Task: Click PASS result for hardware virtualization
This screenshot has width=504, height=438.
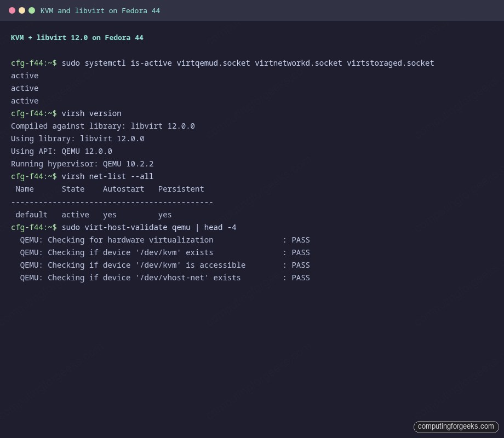Action: pos(301,240)
